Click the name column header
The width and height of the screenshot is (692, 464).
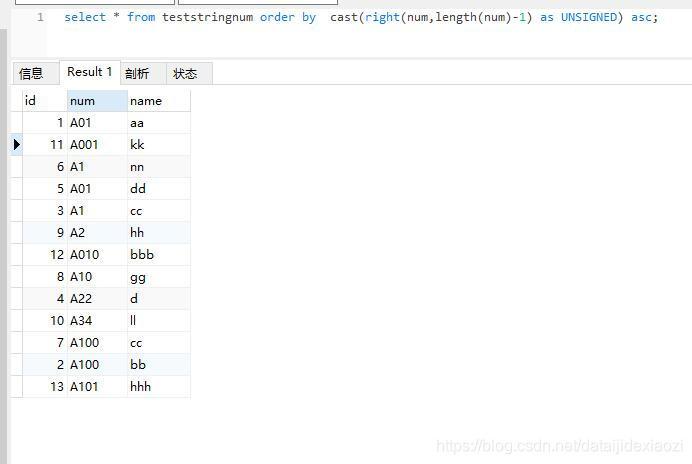tap(159, 101)
